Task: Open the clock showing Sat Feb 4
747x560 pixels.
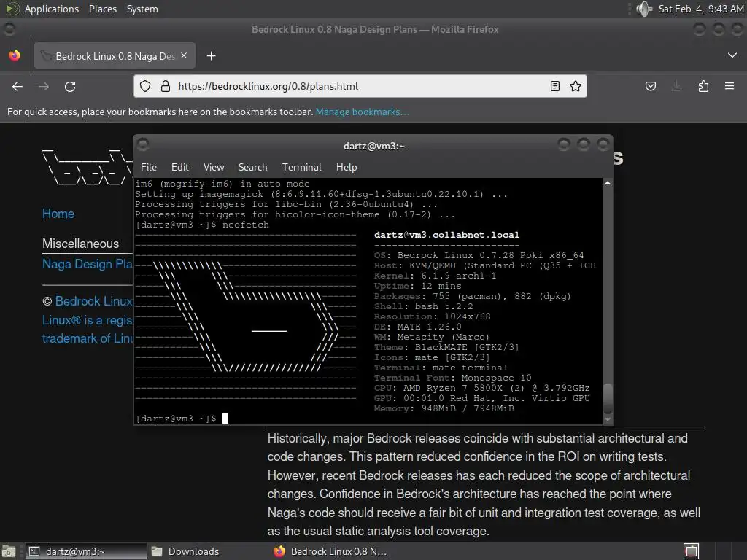Action: [700, 9]
